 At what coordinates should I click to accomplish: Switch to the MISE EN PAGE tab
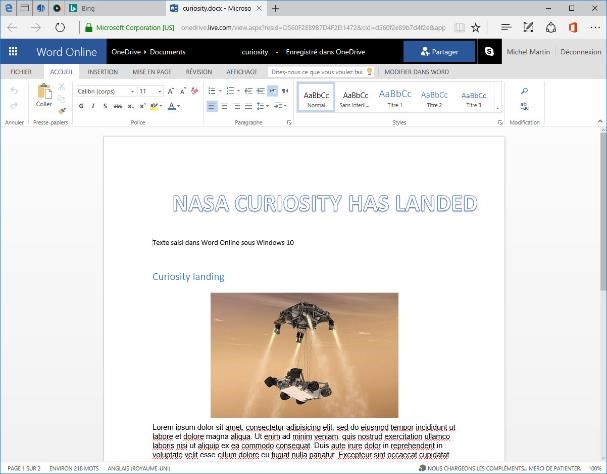tap(152, 72)
